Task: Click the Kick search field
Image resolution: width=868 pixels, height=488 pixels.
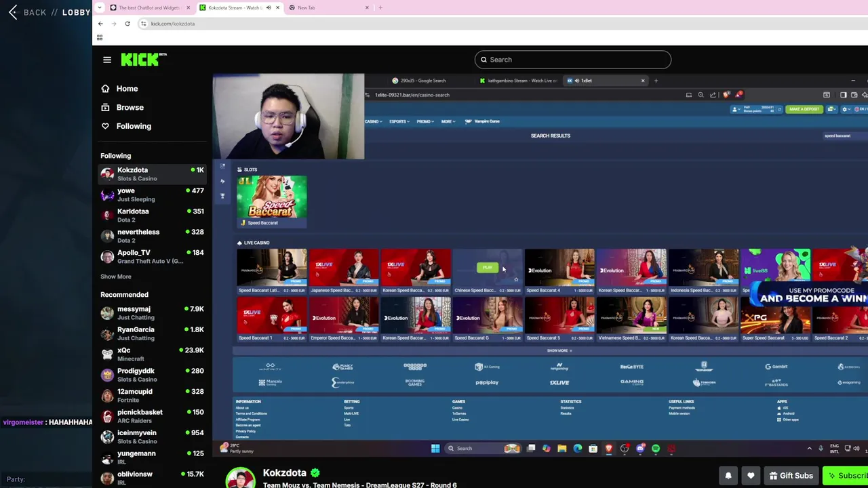Action: coord(573,60)
